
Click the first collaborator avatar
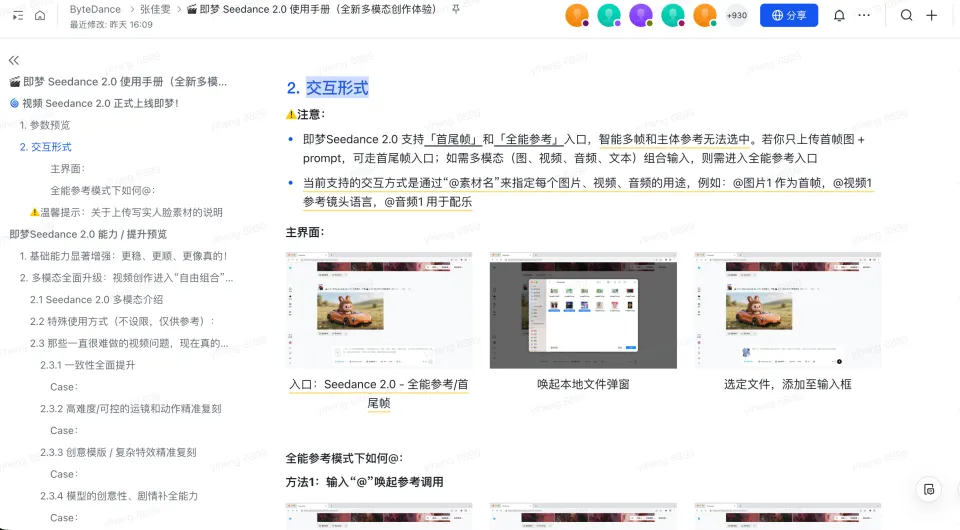577,15
